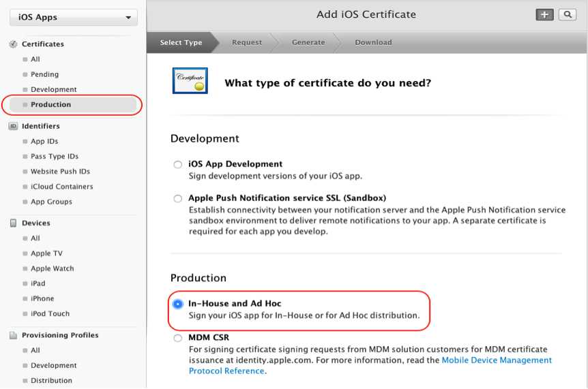This screenshot has height=389, width=588.
Task: Open iPod Touch devices
Action: point(50,314)
